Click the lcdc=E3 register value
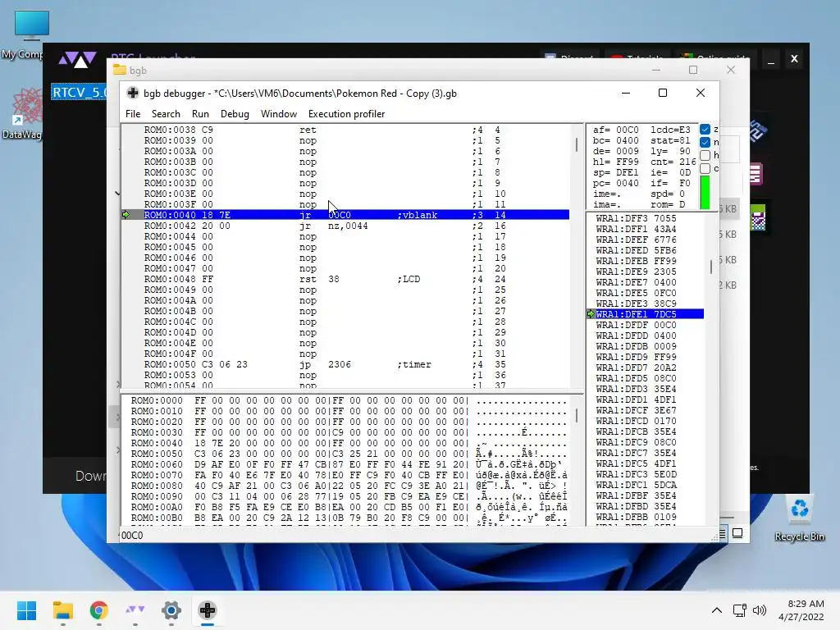The image size is (840, 630). point(670,130)
